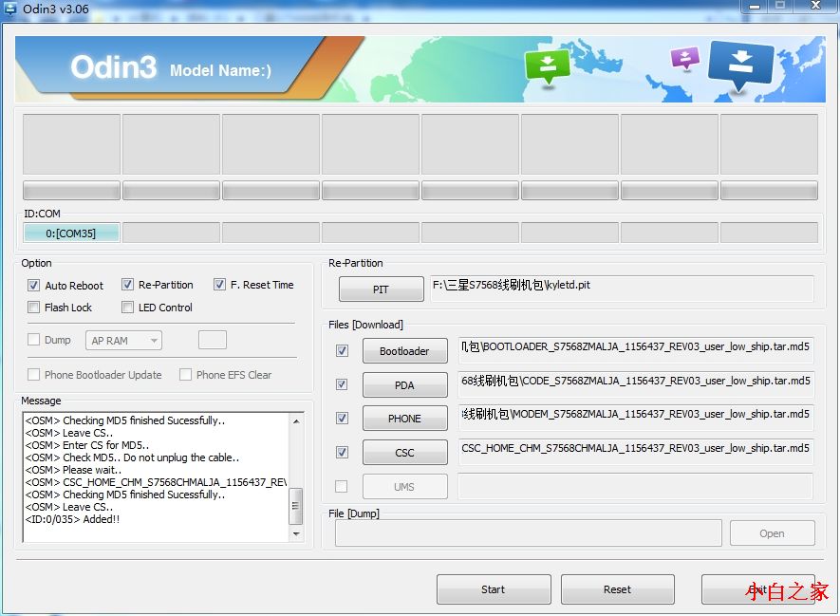Uncheck the Bootloader file checkbox
Screen dimensions: 840x616
click(342, 351)
